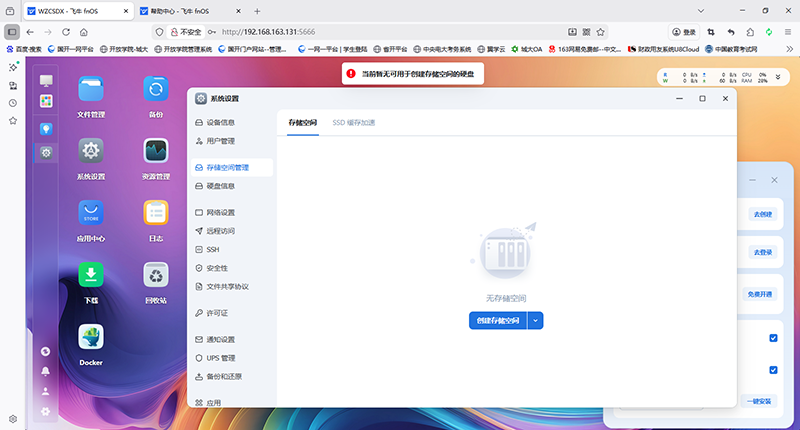Open the 日志 desktop app icon
This screenshot has height=430, width=800.
click(156, 213)
